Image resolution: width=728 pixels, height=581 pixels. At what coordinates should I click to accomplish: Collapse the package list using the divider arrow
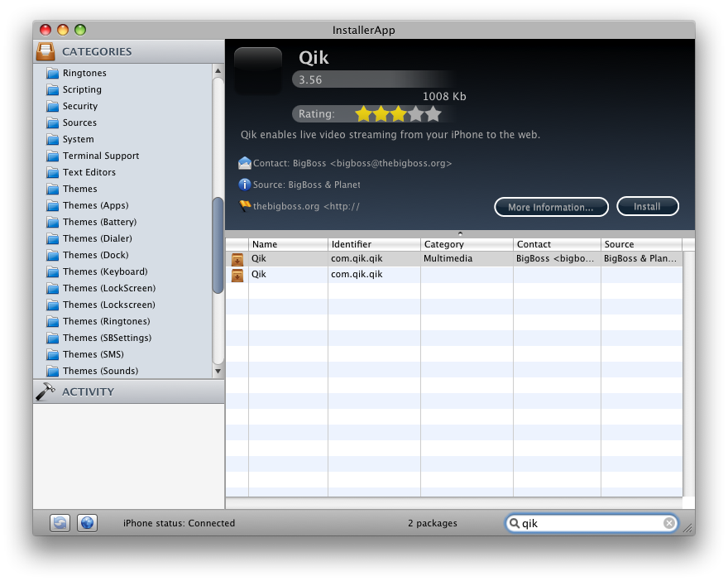click(x=461, y=233)
